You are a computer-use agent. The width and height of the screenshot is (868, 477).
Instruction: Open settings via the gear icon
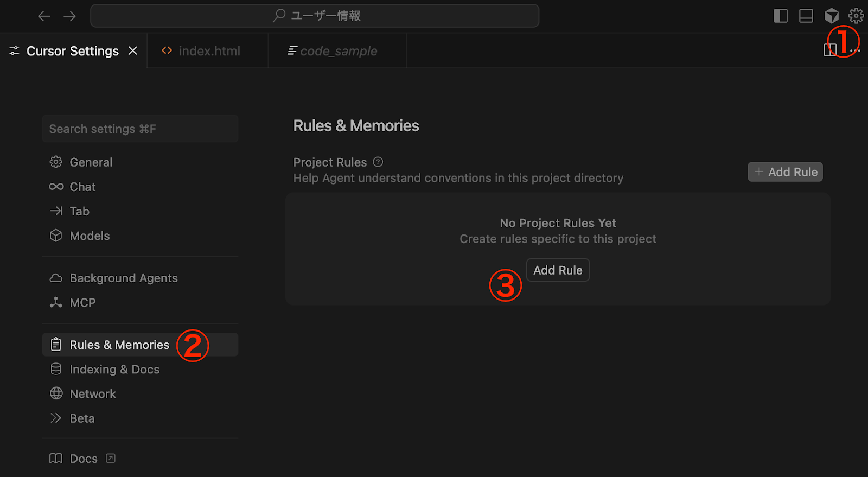coord(856,16)
